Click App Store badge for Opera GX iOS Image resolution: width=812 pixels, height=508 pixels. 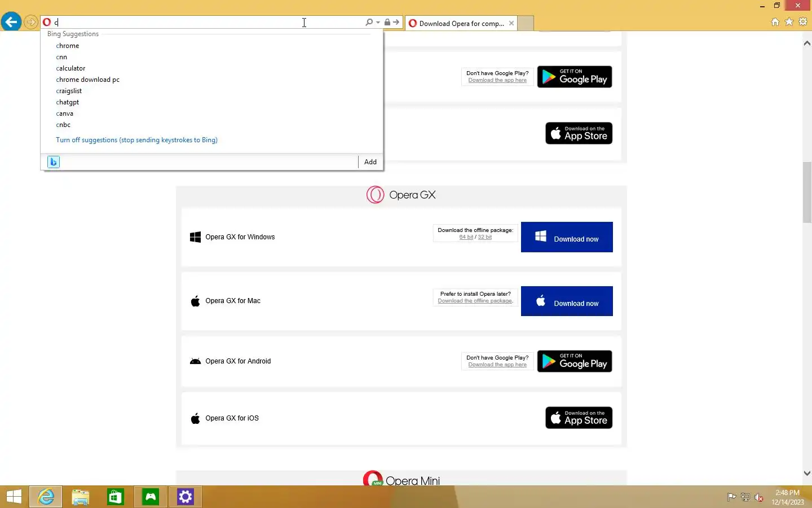pyautogui.click(x=579, y=418)
